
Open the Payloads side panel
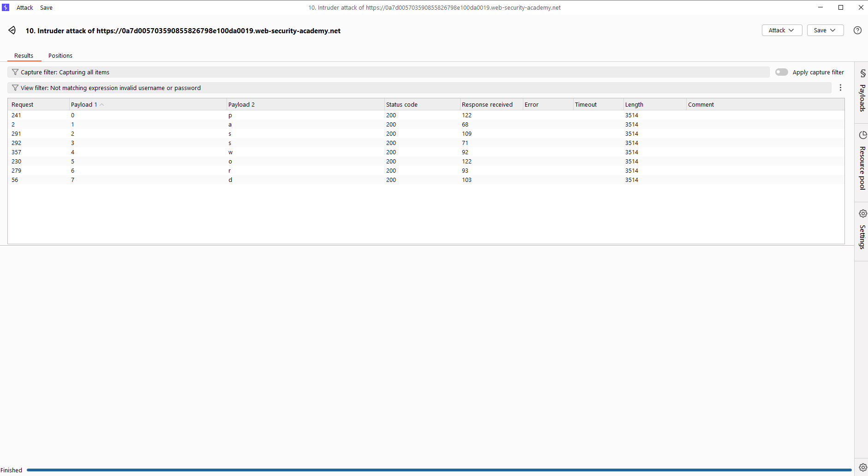[862, 91]
